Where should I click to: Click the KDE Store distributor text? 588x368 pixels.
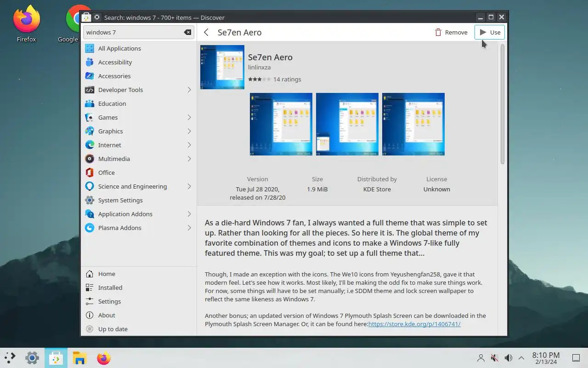[x=377, y=189]
